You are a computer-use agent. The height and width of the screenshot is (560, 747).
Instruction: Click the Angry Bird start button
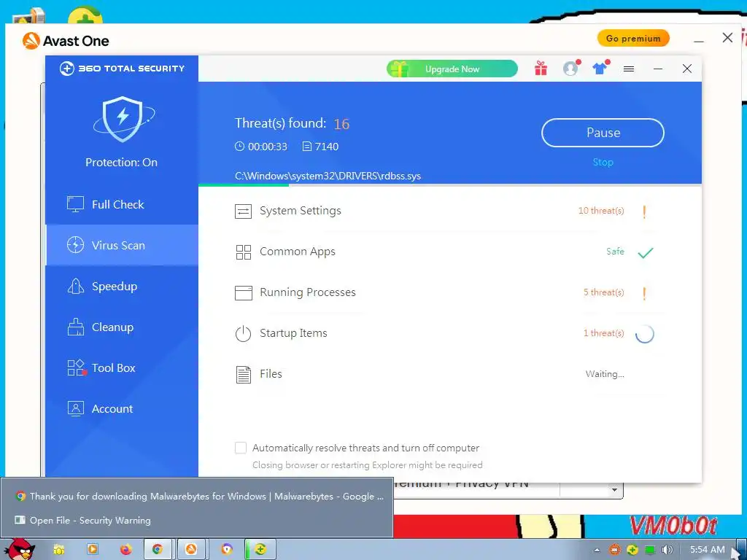point(20,548)
